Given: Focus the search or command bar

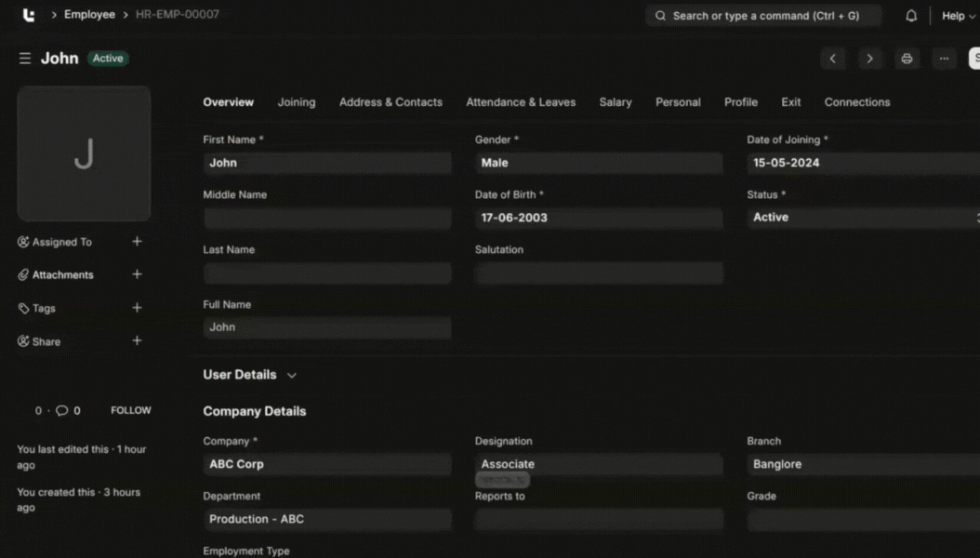Looking at the screenshot, I should pyautogui.click(x=763, y=16).
